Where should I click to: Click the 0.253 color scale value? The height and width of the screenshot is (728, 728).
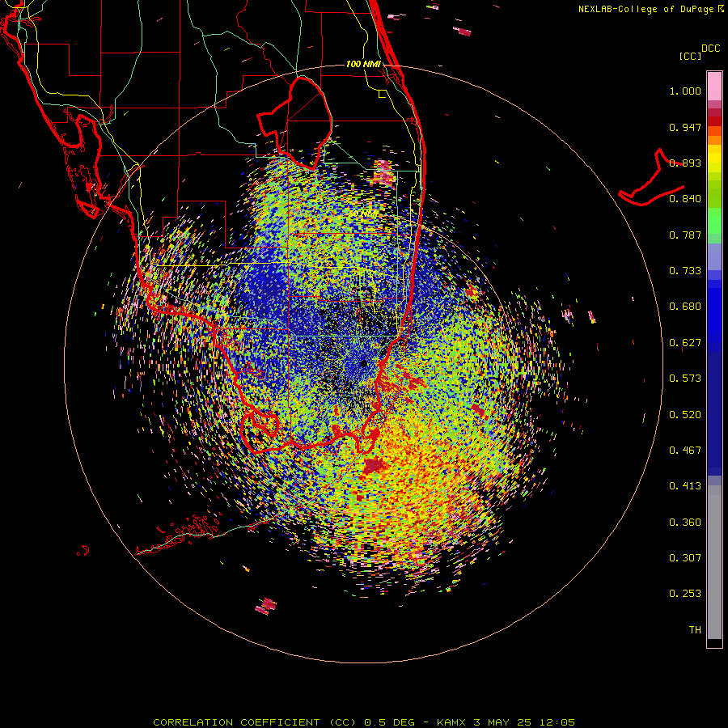pos(685,594)
